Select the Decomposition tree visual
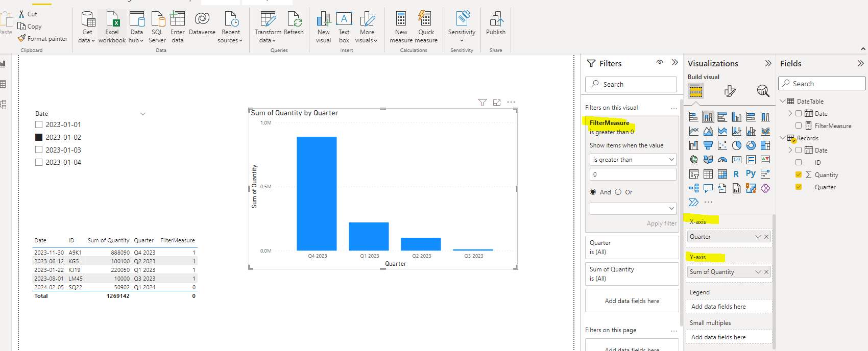Image resolution: width=868 pixels, height=351 pixels. tap(693, 188)
